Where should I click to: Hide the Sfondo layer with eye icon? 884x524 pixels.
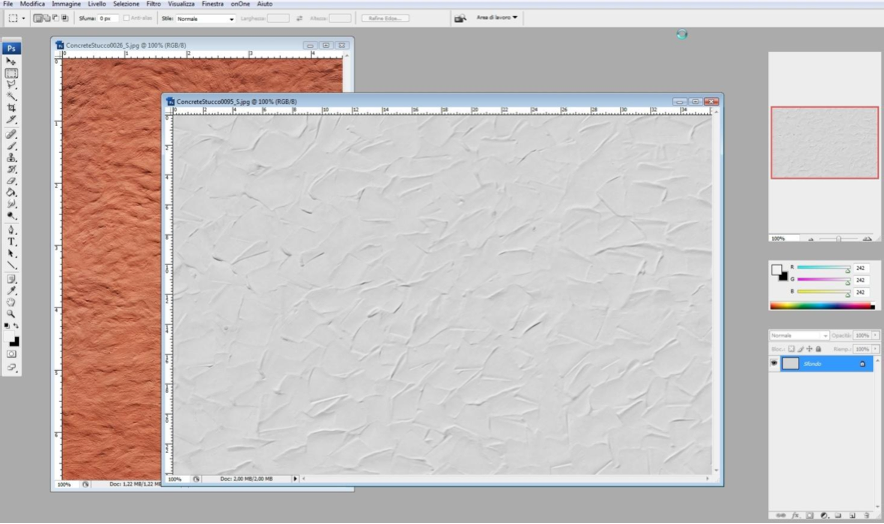click(774, 364)
